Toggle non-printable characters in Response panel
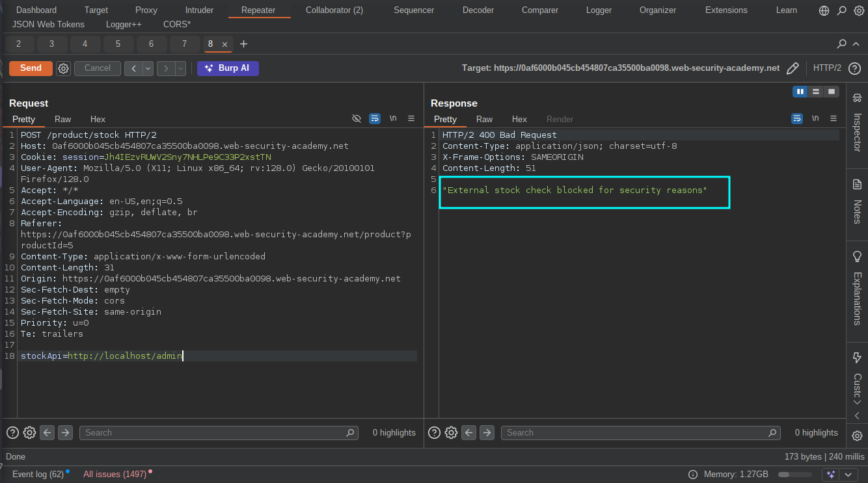Screen dimensions: 868x483 point(815,118)
